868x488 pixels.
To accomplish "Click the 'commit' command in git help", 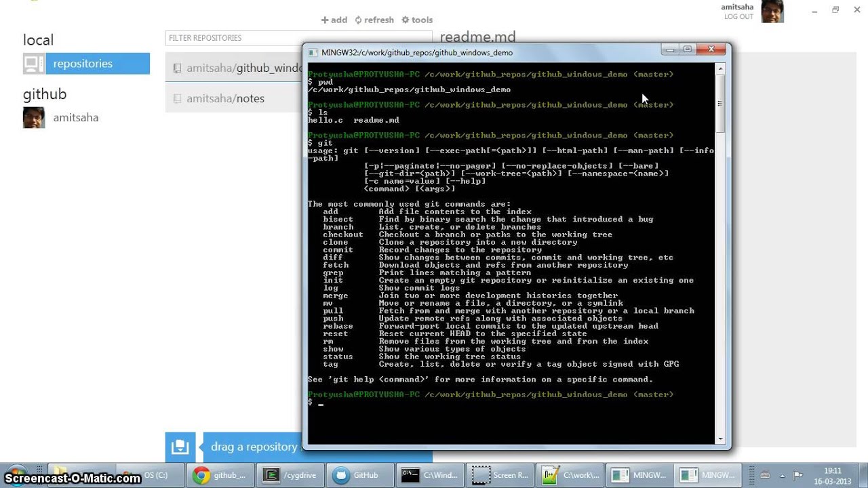I will (338, 249).
